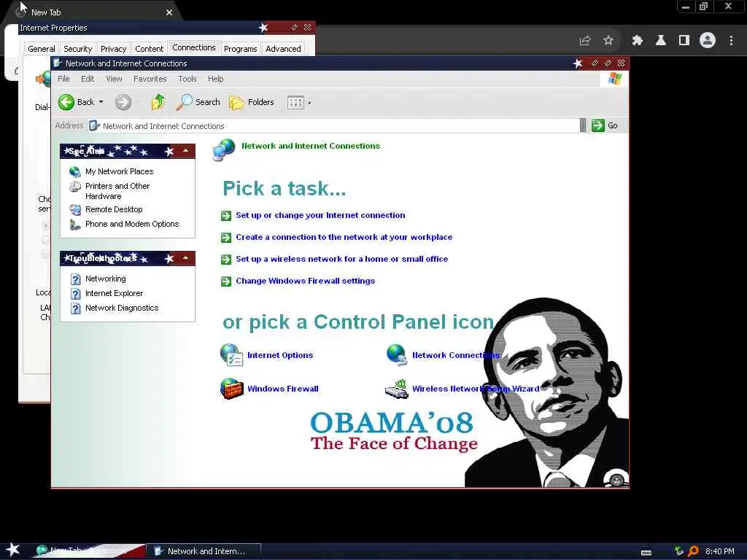Open the Help menu
Image resolution: width=747 pixels, height=560 pixels.
[x=215, y=79]
